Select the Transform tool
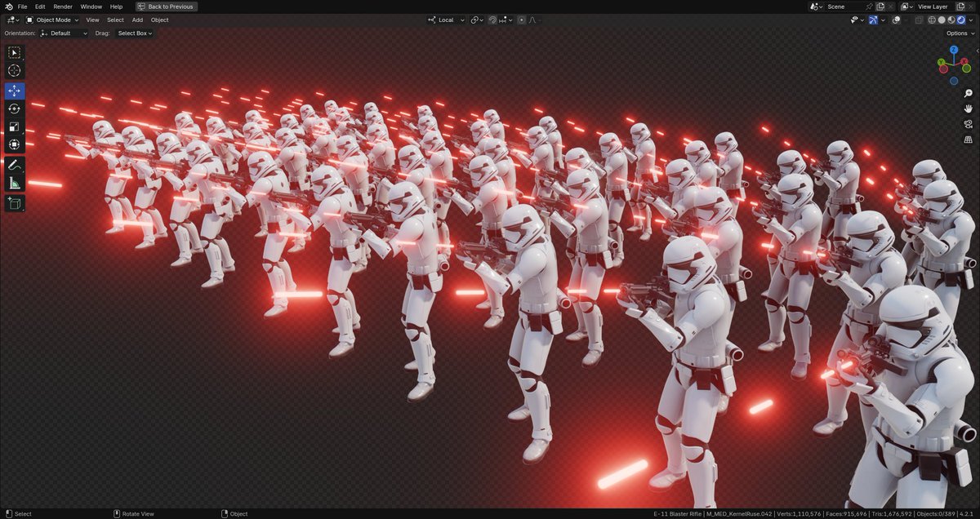Viewport: 980px width, 519px height. click(15, 145)
